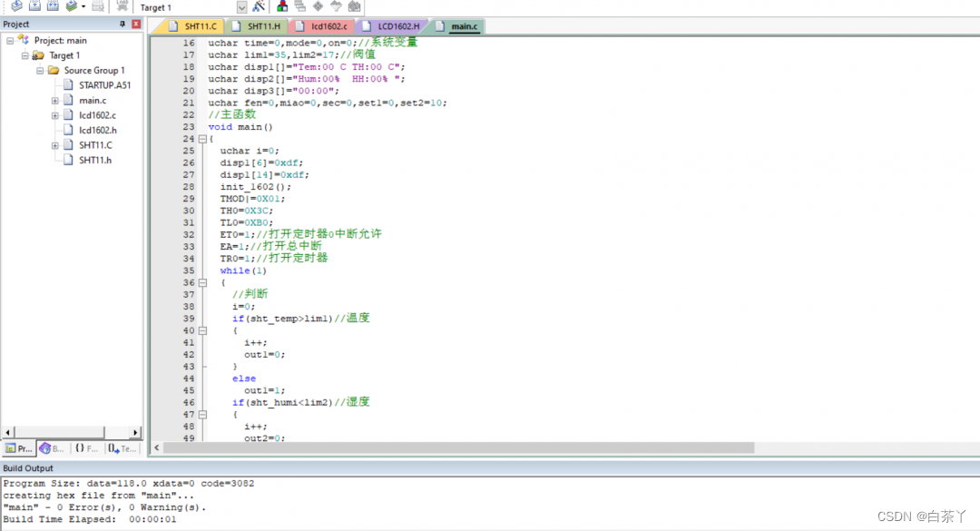Open the Books (B...) panel tab
The image size is (980, 531).
(x=52, y=448)
